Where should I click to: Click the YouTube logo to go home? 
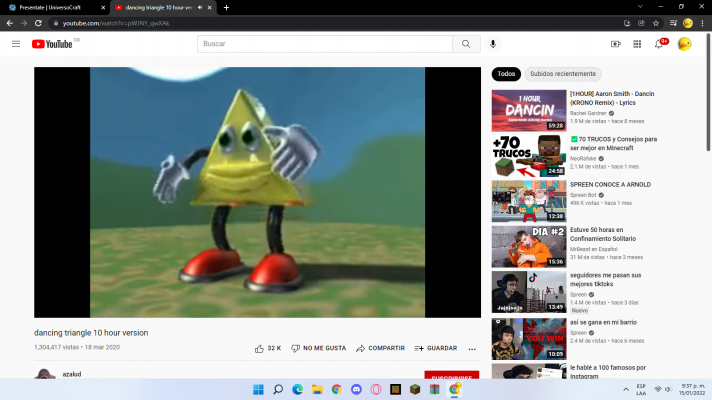tap(54, 44)
